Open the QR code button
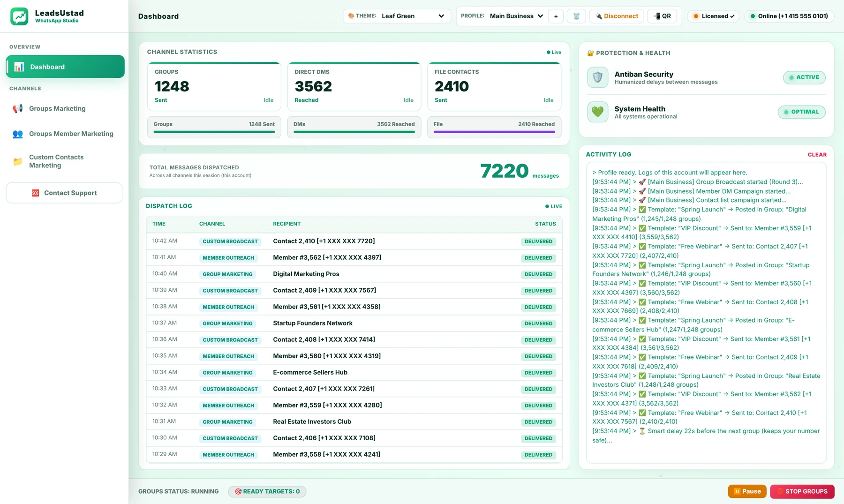Viewport: 844px width, 504px height. (662, 16)
